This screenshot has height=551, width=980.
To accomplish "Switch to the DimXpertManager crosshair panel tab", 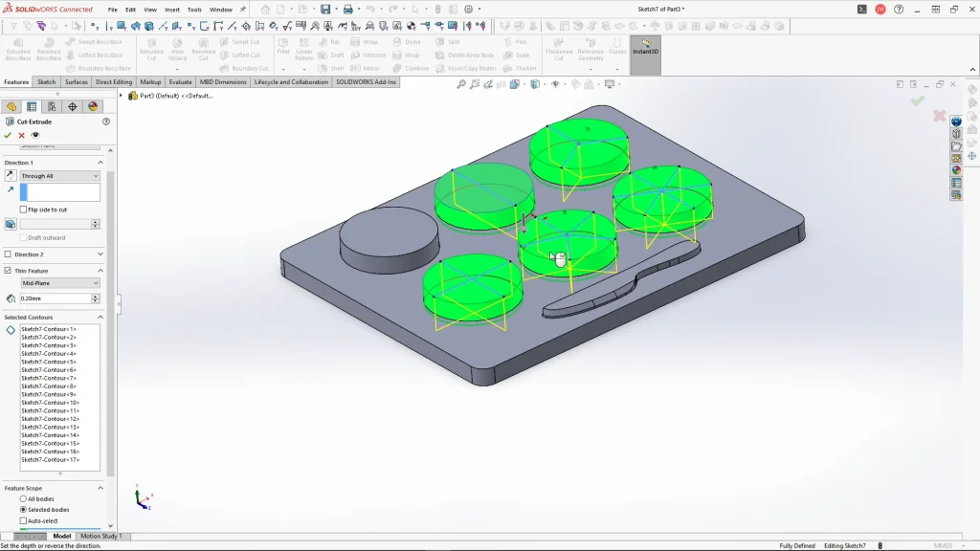I will click(72, 106).
